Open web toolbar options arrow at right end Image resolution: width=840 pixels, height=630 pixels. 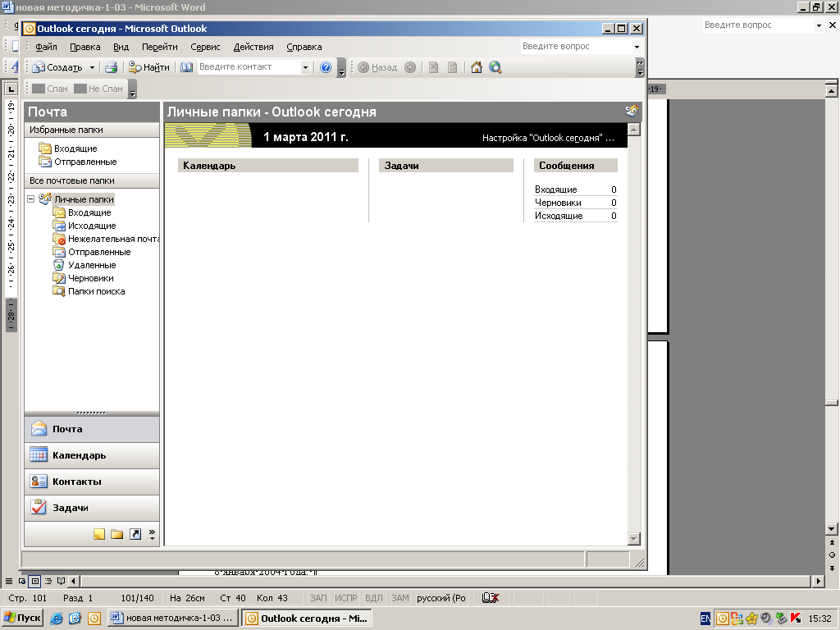640,68
